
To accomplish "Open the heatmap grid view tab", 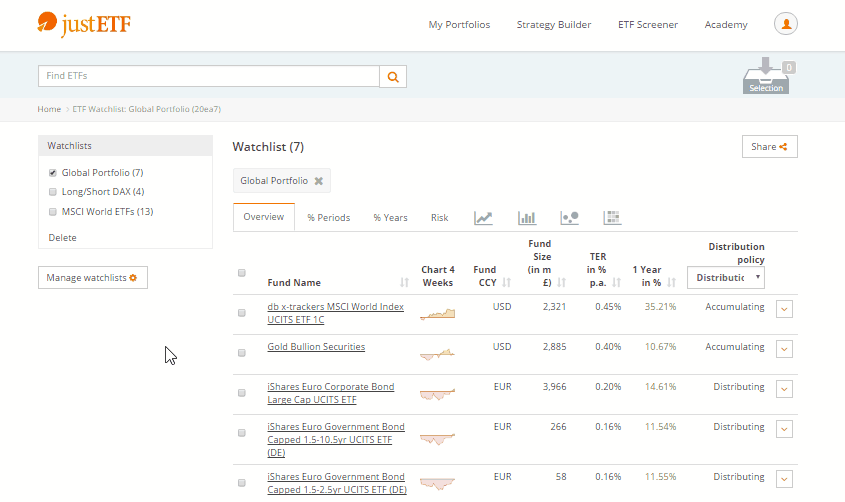I will tap(612, 217).
